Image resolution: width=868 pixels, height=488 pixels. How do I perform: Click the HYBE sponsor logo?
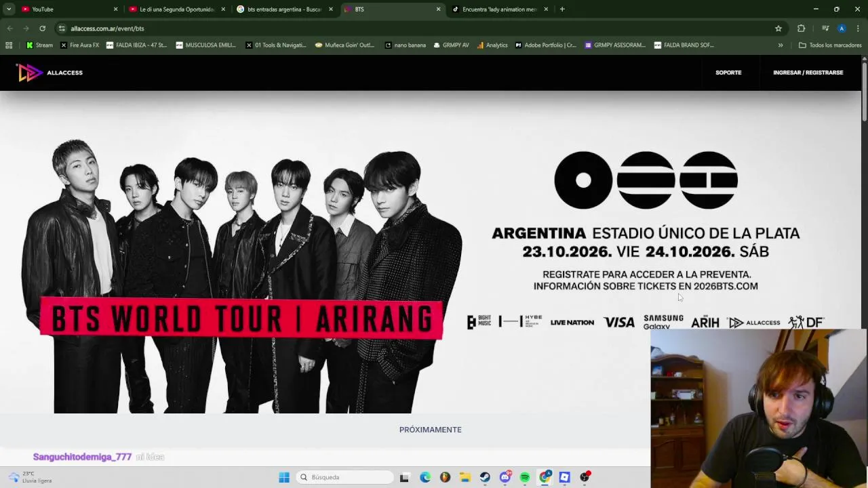coord(520,321)
